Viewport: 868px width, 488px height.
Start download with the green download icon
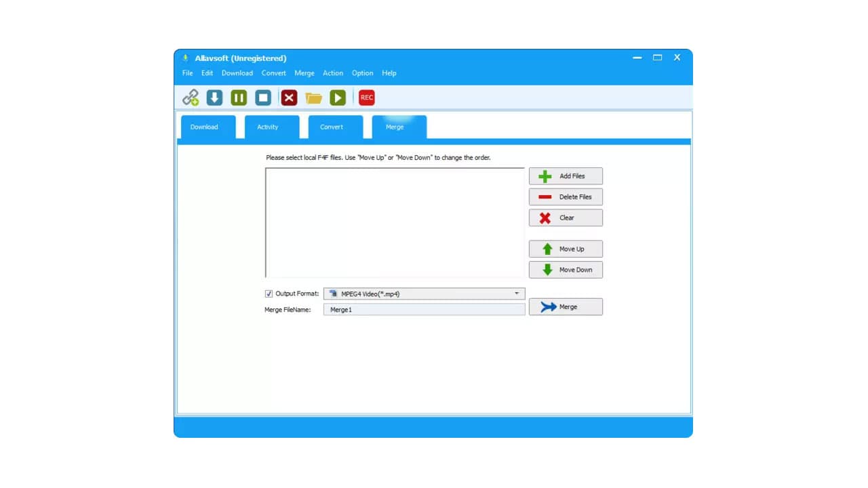214,98
